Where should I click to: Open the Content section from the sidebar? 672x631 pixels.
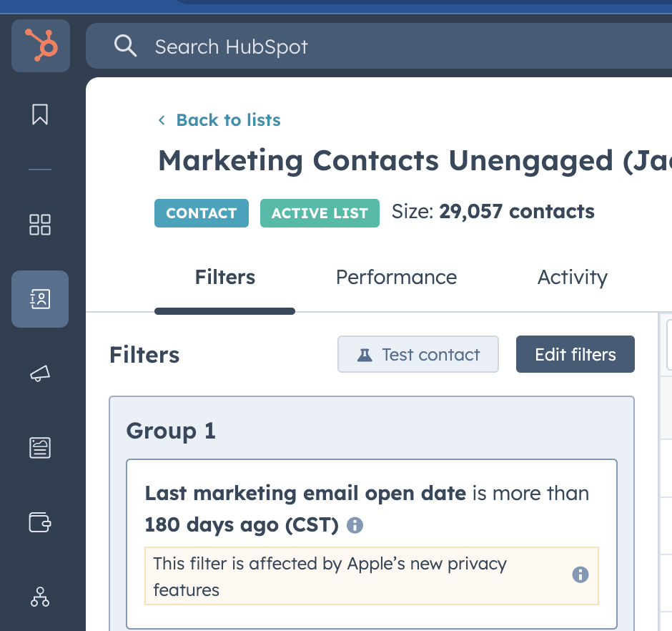click(x=40, y=449)
